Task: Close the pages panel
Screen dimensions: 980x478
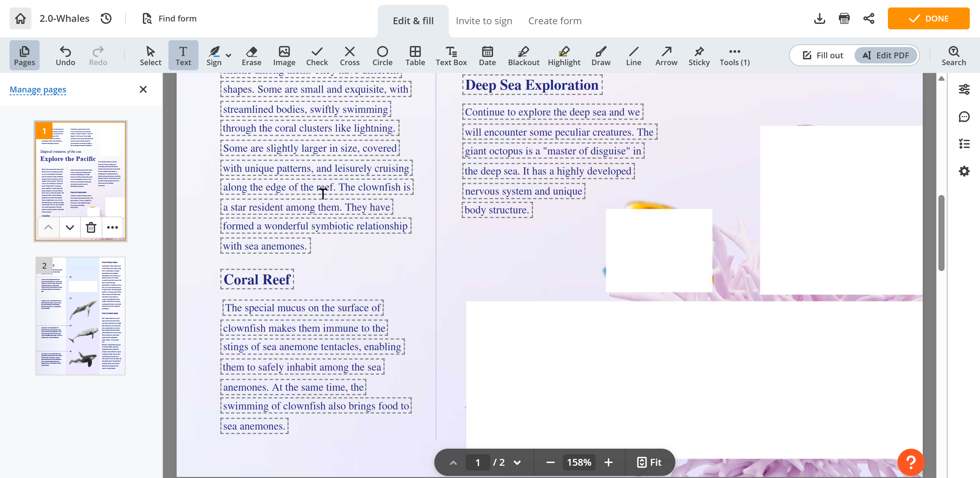Action: click(x=143, y=89)
